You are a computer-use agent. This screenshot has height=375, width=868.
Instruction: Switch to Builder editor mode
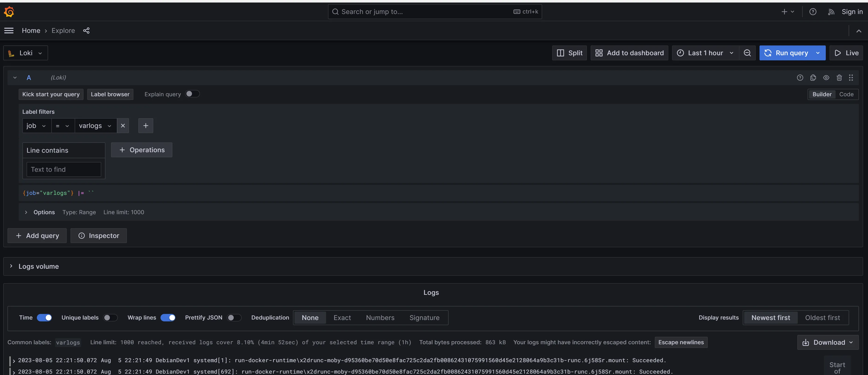[822, 94]
